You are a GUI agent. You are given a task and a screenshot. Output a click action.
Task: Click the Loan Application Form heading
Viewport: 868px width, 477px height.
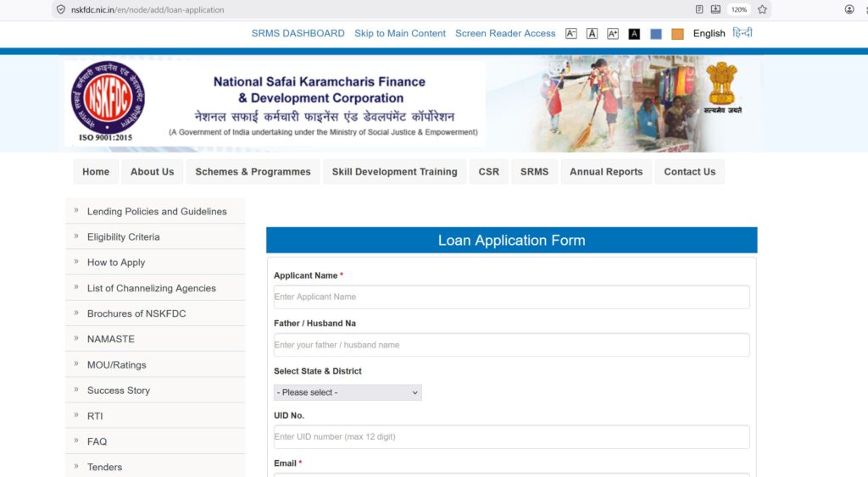point(511,240)
